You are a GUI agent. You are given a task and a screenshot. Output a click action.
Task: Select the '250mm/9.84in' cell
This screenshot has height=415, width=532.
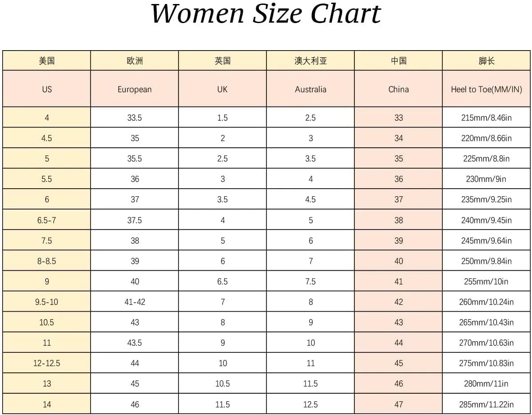(486, 261)
